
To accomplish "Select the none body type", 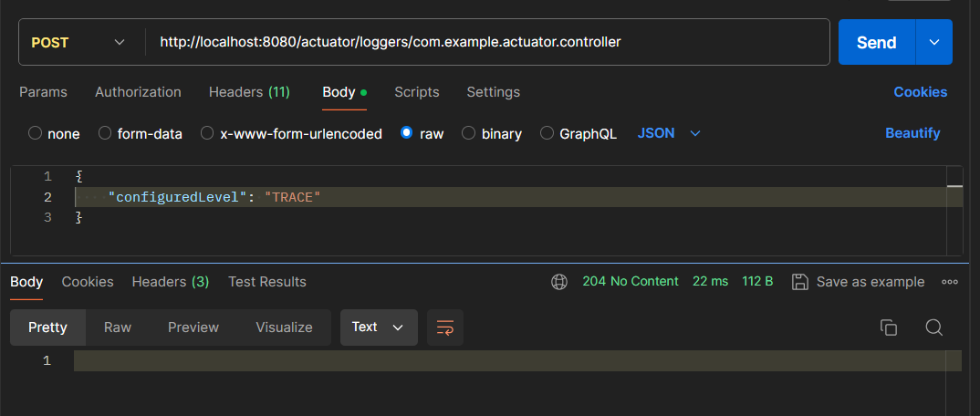I will coord(35,133).
